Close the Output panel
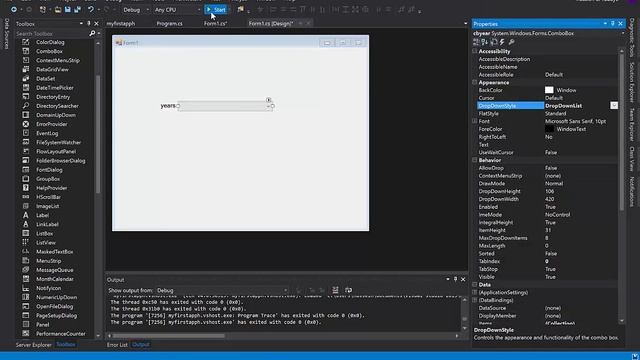640x360 pixels. (x=463, y=280)
